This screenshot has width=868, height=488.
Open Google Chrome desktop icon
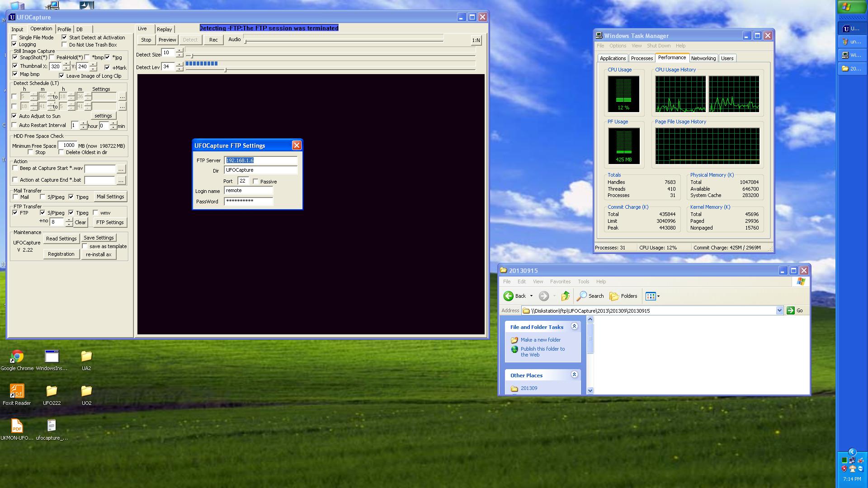pos(17,357)
